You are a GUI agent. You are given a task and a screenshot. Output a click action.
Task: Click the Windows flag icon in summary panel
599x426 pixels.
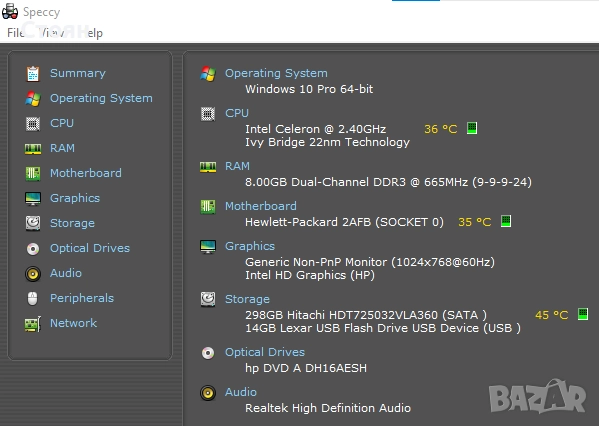[x=208, y=73]
